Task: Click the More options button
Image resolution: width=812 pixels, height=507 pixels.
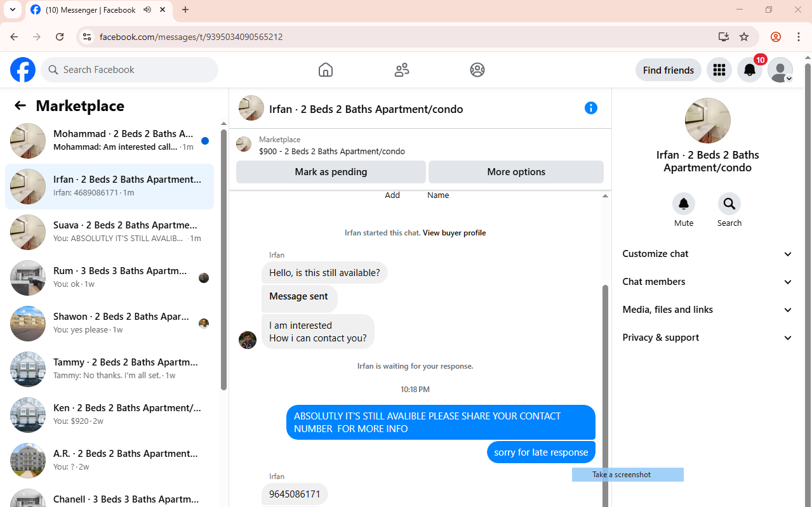Action: click(516, 172)
